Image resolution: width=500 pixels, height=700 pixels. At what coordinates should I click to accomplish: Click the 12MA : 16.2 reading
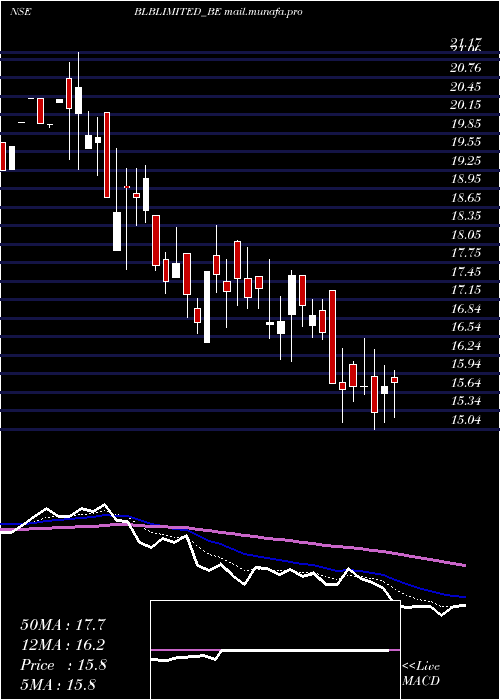click(65, 645)
